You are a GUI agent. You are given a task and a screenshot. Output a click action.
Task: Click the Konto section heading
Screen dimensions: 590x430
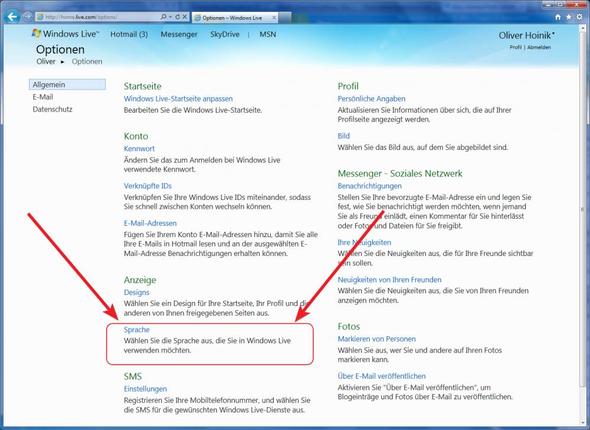(x=136, y=136)
